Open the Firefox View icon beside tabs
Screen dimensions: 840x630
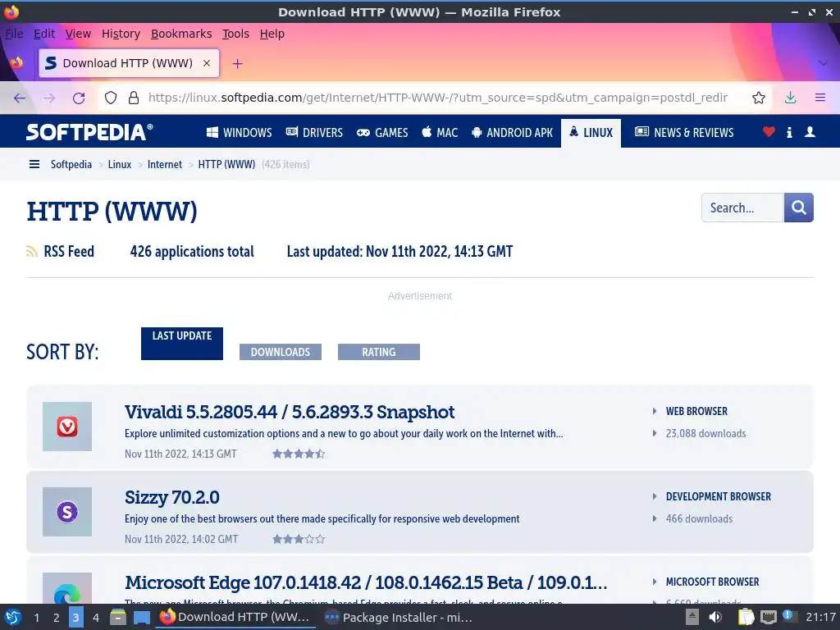pos(16,63)
